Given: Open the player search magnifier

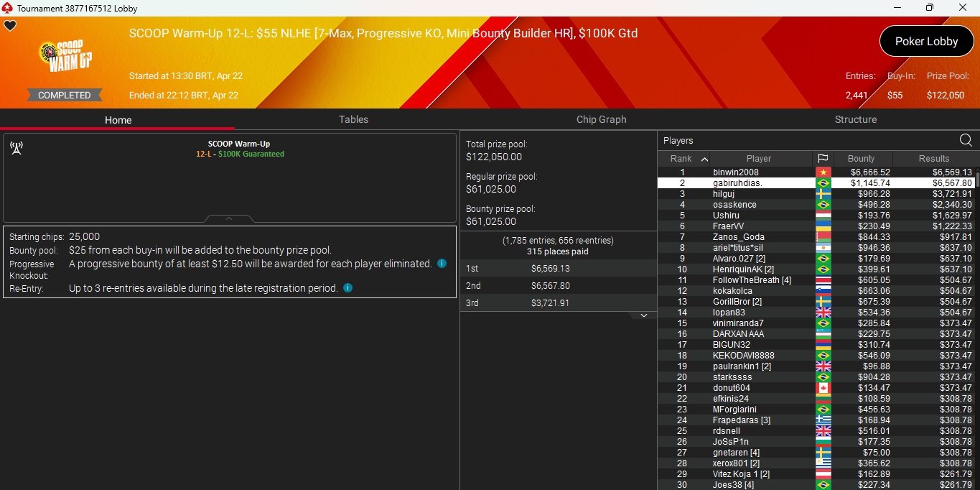Looking at the screenshot, I should 966,140.
